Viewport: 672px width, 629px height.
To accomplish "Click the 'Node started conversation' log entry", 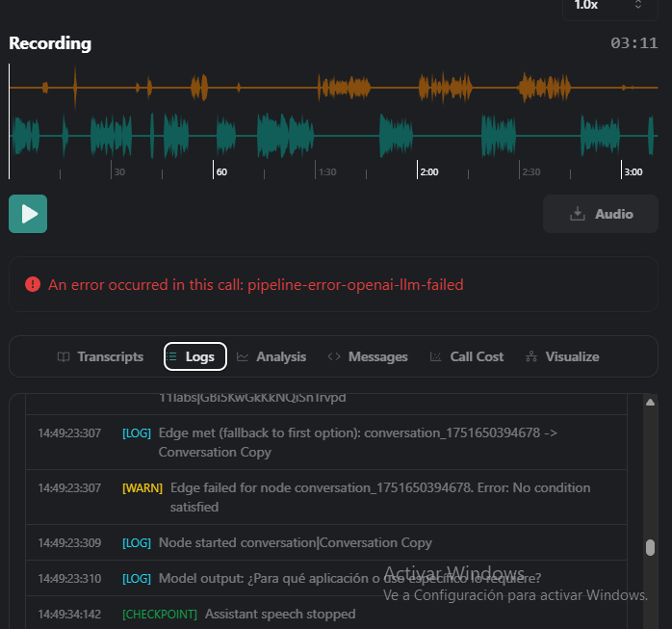I will pos(326,542).
